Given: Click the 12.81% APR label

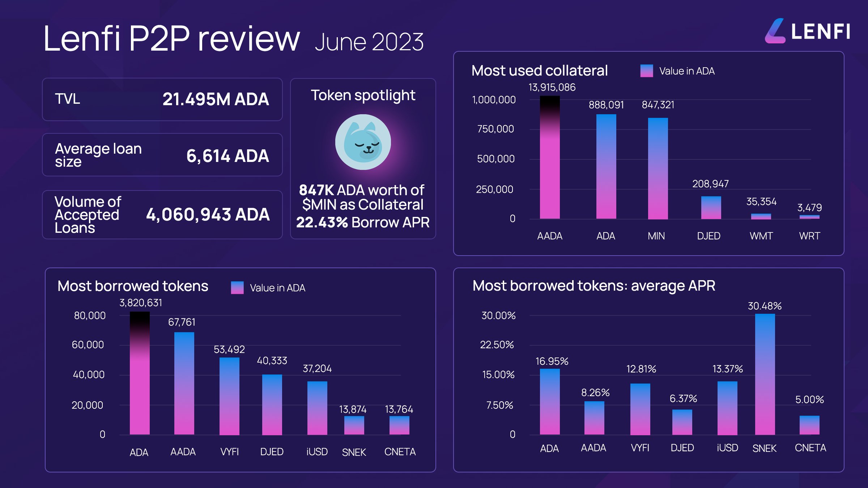Looking at the screenshot, I should (641, 369).
